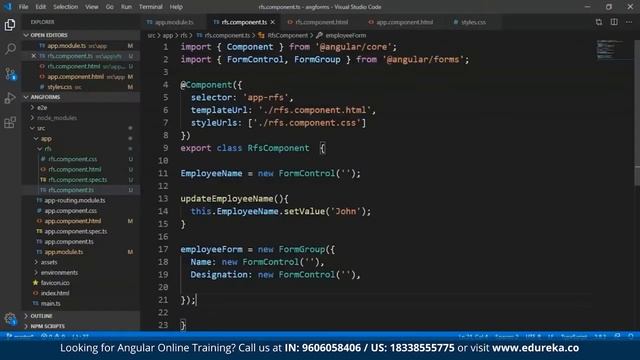Viewport: 640px width, 360px height.
Task: Open the Explorer view in activity bar
Action: point(10,25)
